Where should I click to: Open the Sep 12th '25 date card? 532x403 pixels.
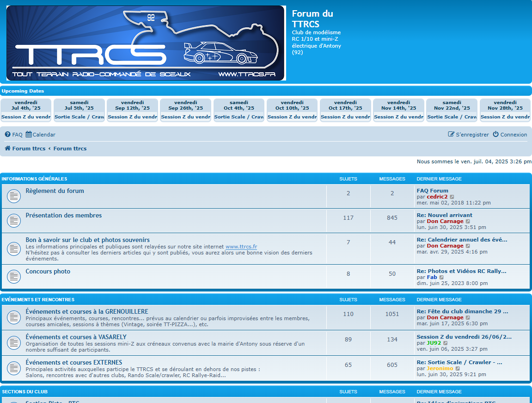[x=132, y=110]
